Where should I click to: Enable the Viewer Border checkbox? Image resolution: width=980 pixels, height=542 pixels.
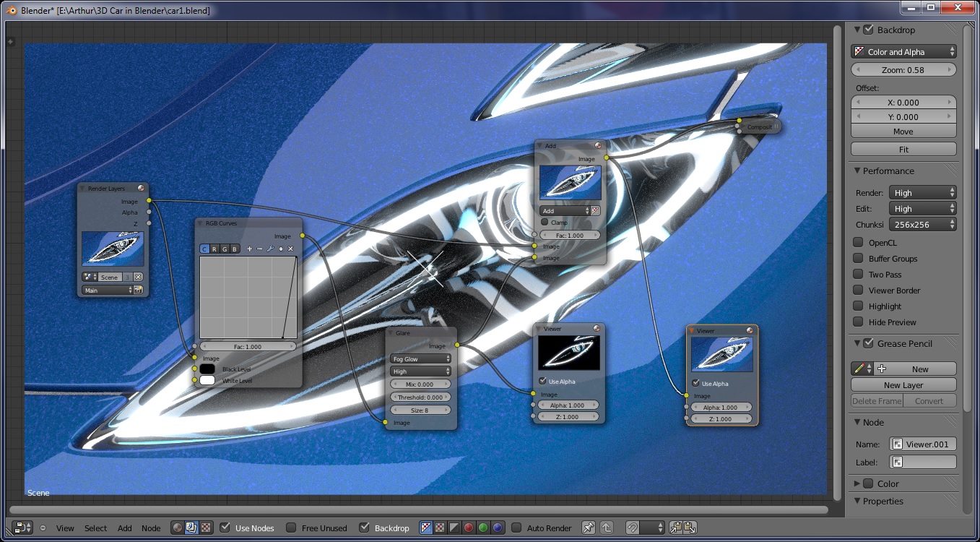point(858,291)
